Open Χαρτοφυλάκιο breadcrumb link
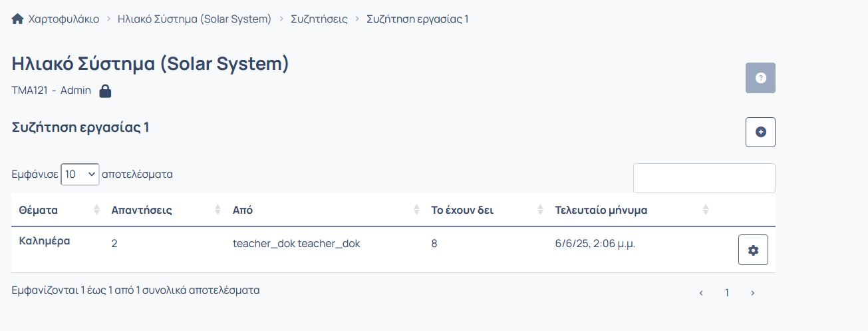This screenshot has width=868, height=331. [x=64, y=19]
